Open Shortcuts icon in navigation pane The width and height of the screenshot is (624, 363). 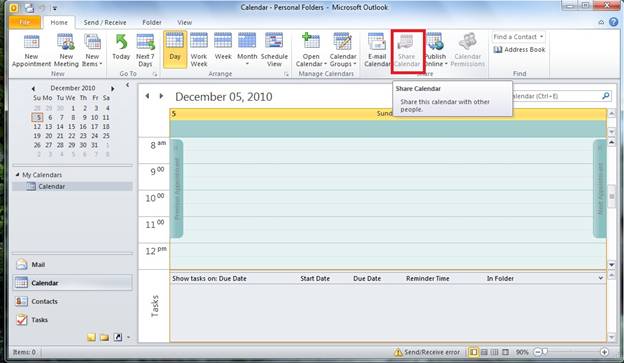pos(118,338)
